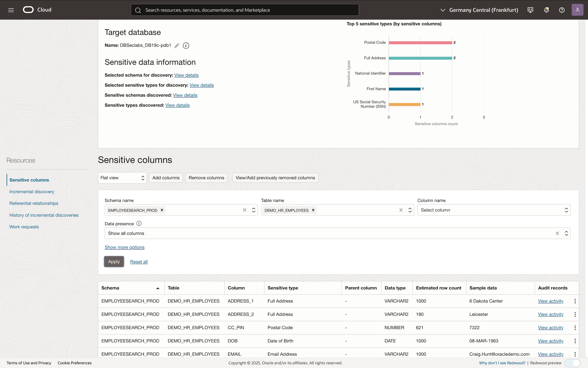Open the Germany Central (Frankfurt) region selector

point(479,10)
